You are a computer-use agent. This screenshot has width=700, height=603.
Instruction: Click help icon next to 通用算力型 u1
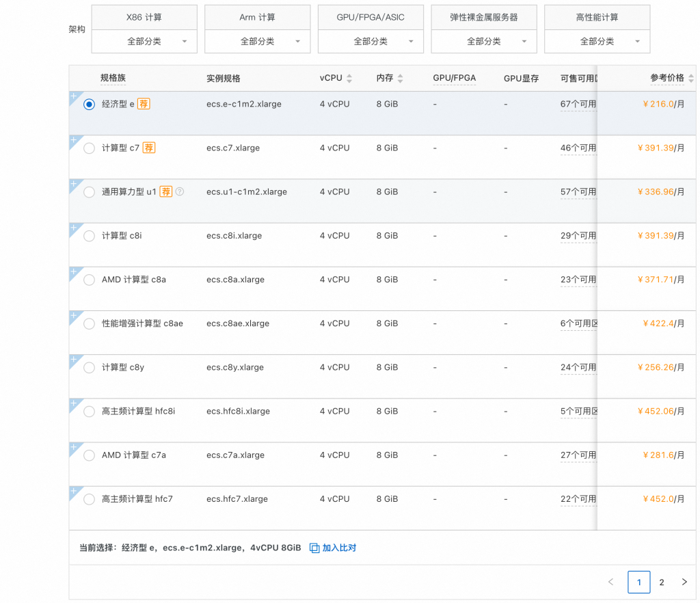pyautogui.click(x=180, y=192)
